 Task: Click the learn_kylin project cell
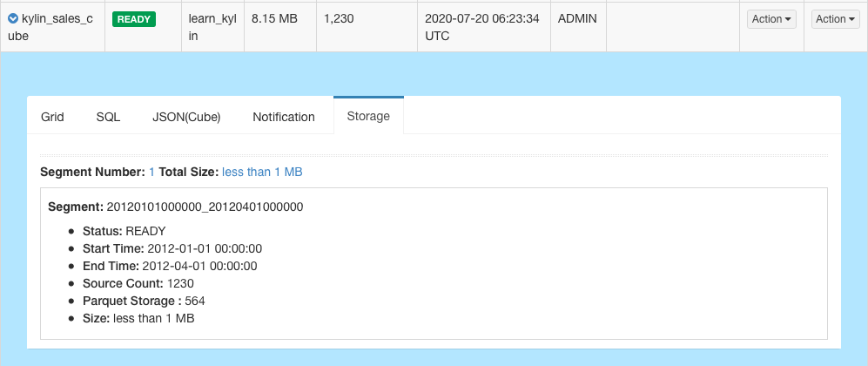tap(206, 26)
